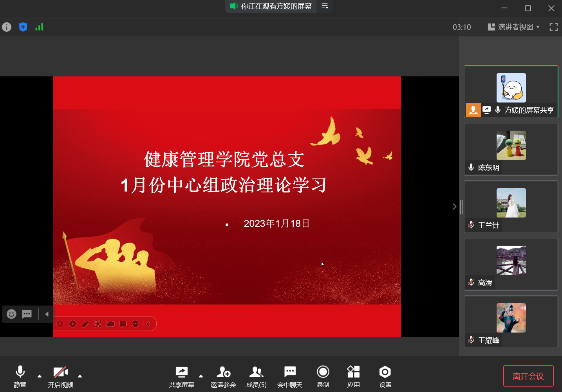
Task: Click the blue security shield icon
Action: 23,27
